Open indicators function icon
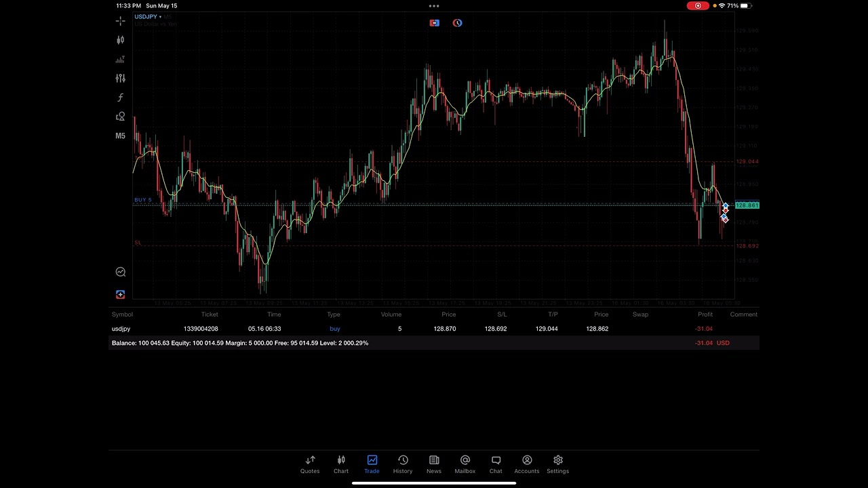 (120, 98)
